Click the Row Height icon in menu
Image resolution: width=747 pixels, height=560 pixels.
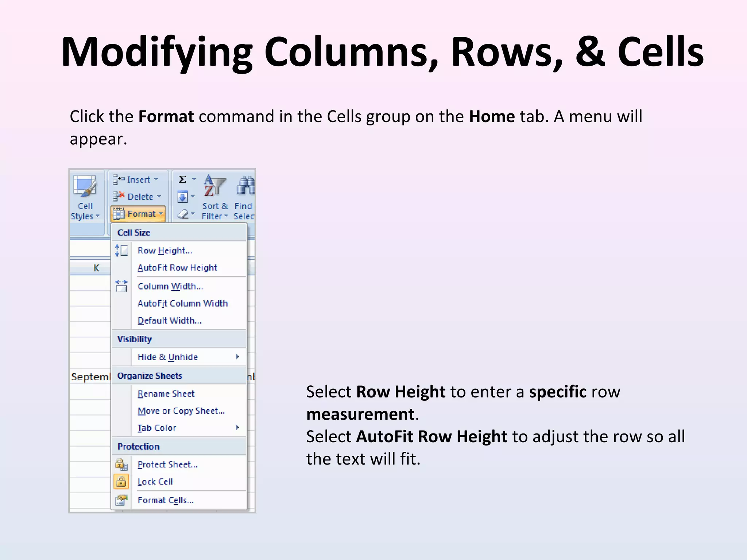(121, 250)
